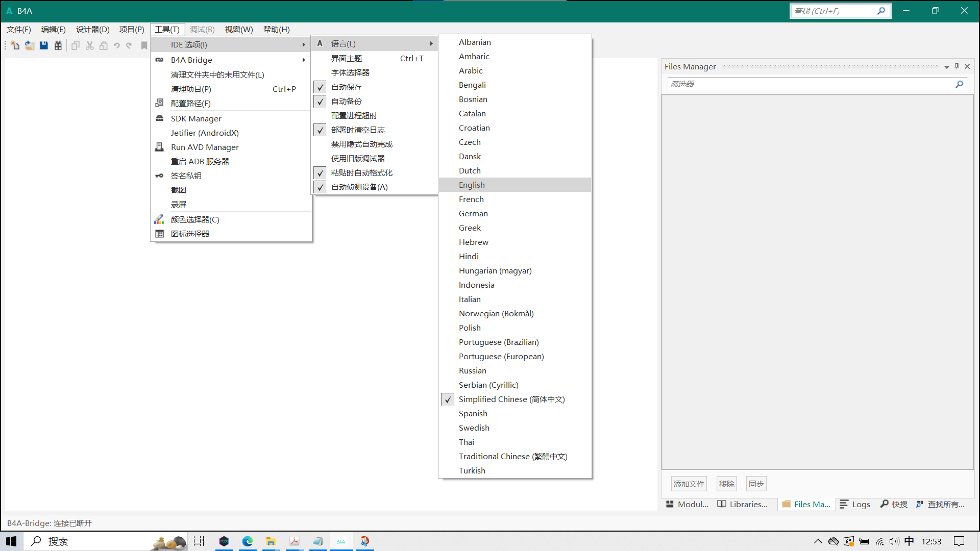980x551 pixels.
Task: Click the Cut scissors toolbar icon
Action: 90,45
